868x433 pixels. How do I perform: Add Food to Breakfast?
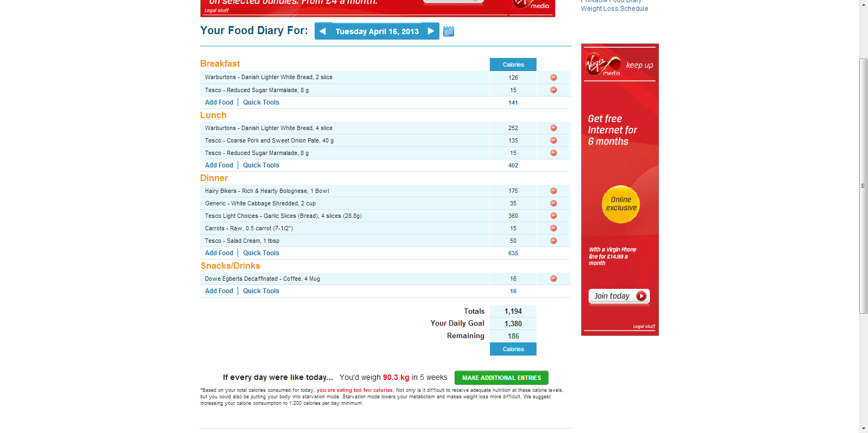pyautogui.click(x=219, y=102)
